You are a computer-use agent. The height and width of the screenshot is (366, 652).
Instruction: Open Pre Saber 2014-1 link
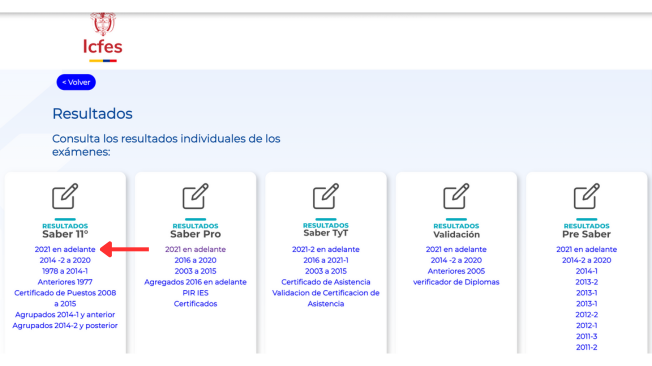(x=587, y=271)
